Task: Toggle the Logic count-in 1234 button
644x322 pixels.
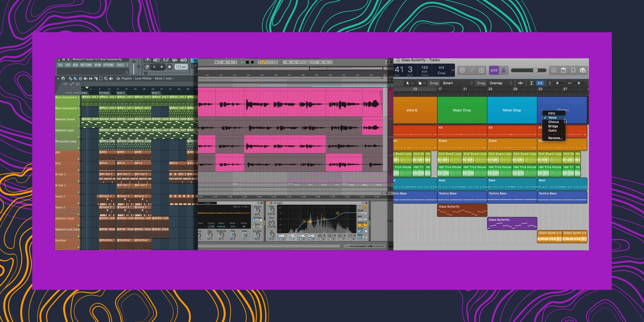Action: (x=494, y=70)
